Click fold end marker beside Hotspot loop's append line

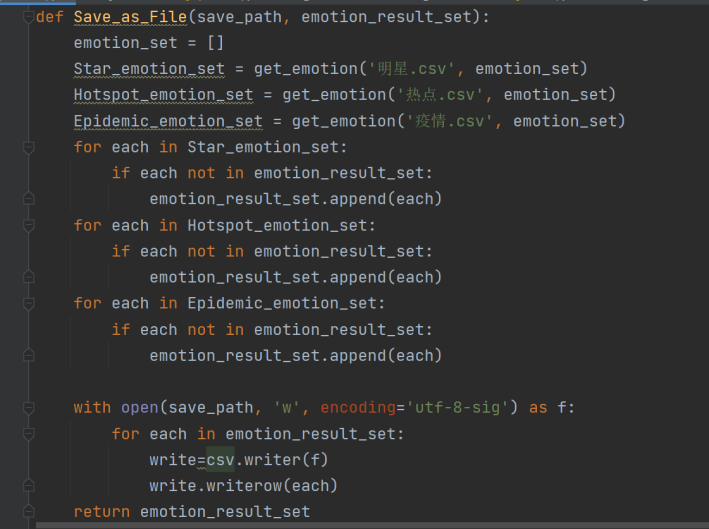click(28, 277)
